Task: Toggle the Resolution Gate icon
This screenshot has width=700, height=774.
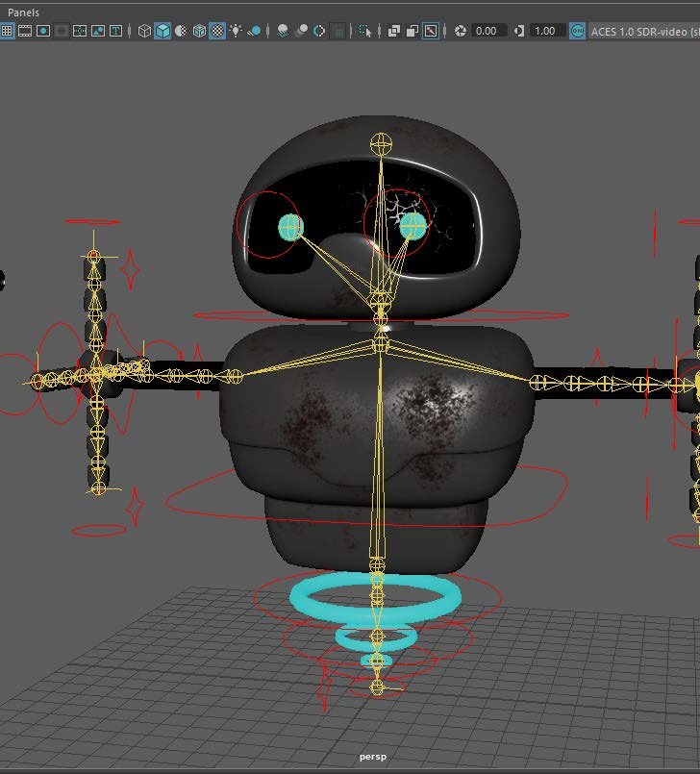Action: point(43,31)
